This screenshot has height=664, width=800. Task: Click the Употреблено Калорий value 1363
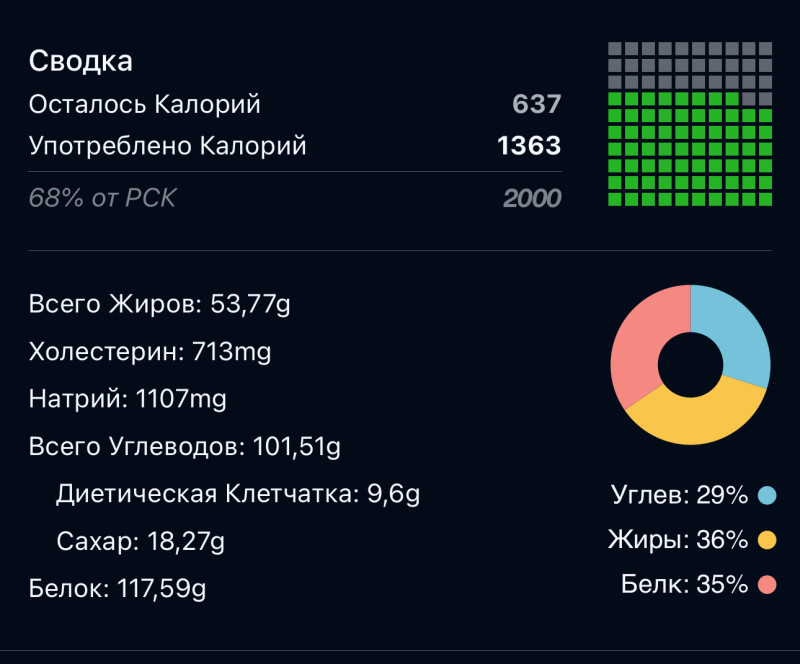coord(529,147)
